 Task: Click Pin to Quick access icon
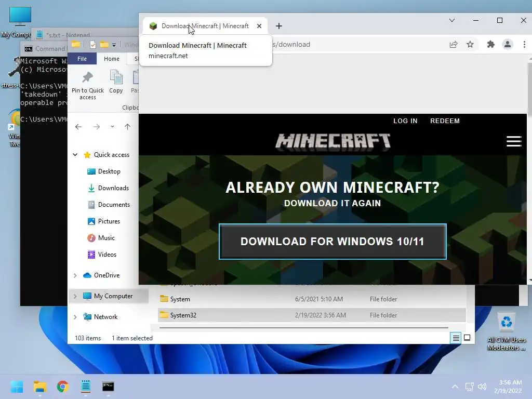pyautogui.click(x=87, y=85)
